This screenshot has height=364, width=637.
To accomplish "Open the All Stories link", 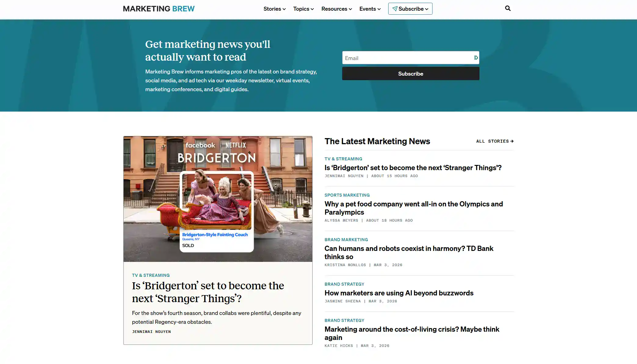I will 495,141.
